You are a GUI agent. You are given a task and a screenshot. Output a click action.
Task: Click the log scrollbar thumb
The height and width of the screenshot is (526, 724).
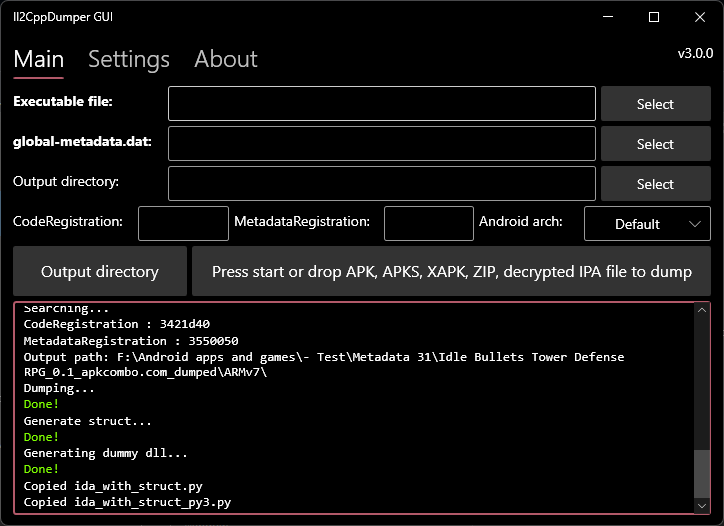pyautogui.click(x=702, y=474)
